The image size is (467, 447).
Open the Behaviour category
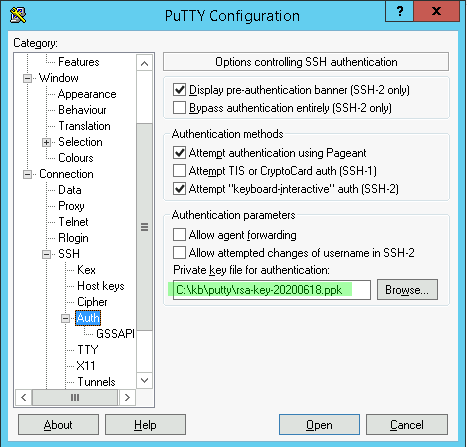coord(82,110)
